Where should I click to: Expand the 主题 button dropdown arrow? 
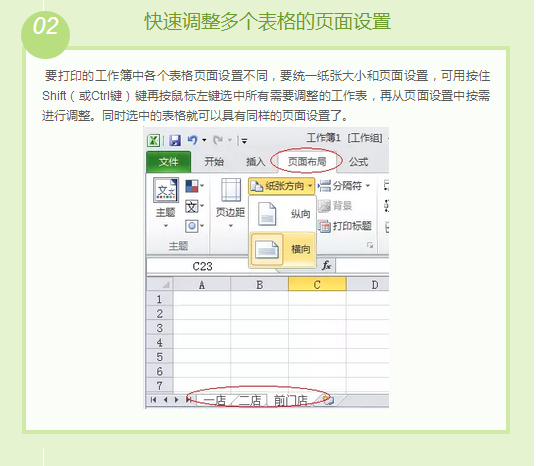click(166, 226)
